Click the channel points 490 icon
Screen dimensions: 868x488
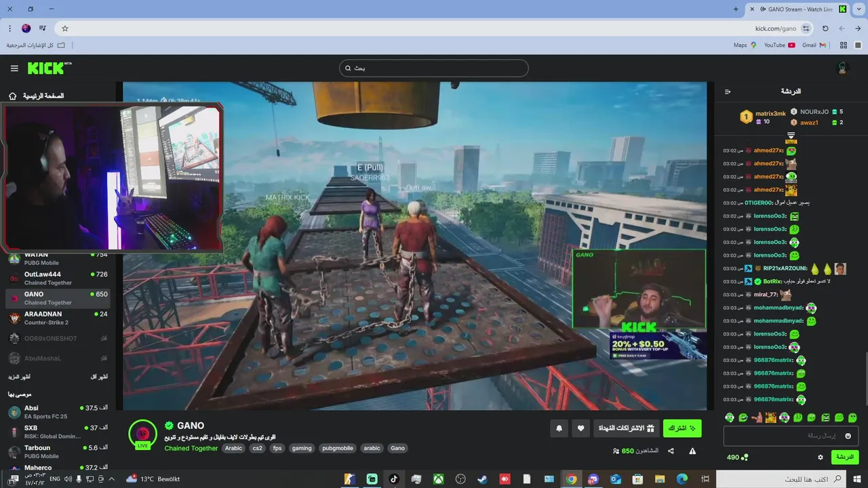(x=737, y=457)
